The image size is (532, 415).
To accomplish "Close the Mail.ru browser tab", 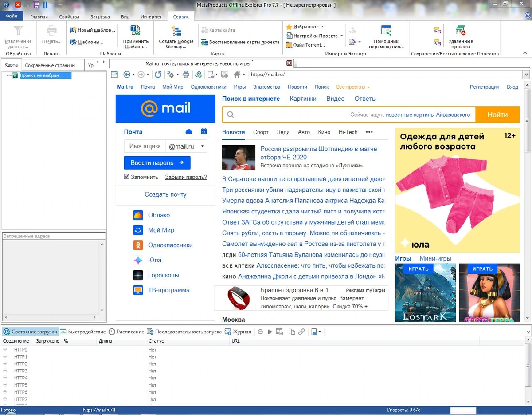I will pos(289,63).
